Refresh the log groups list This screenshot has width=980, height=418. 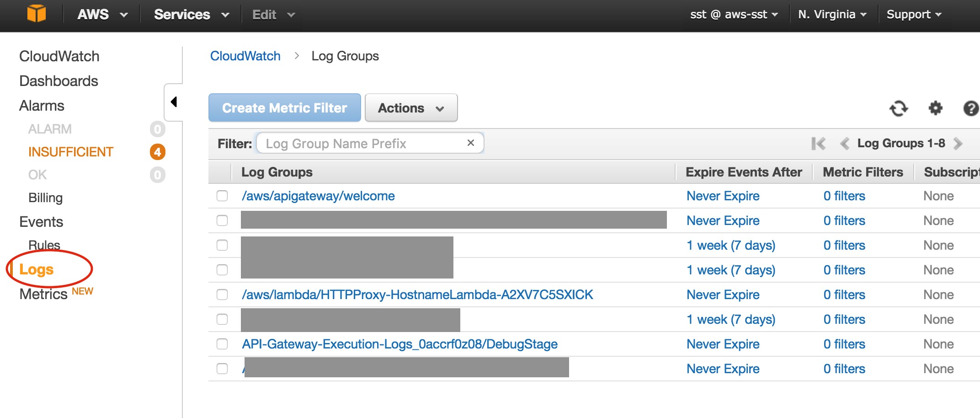pos(898,108)
